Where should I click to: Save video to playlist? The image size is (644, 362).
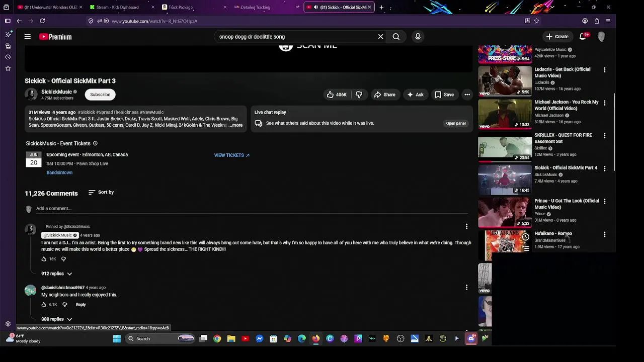pos(444,95)
